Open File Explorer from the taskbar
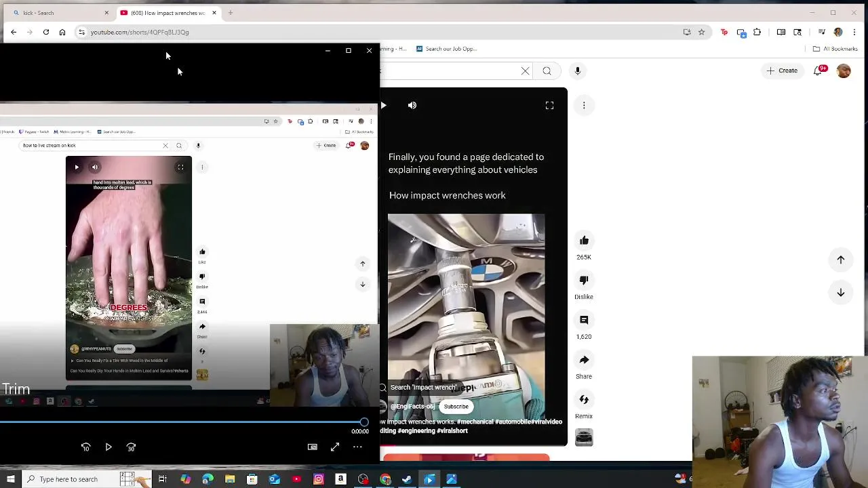Screen dimensions: 868x488 point(230,479)
